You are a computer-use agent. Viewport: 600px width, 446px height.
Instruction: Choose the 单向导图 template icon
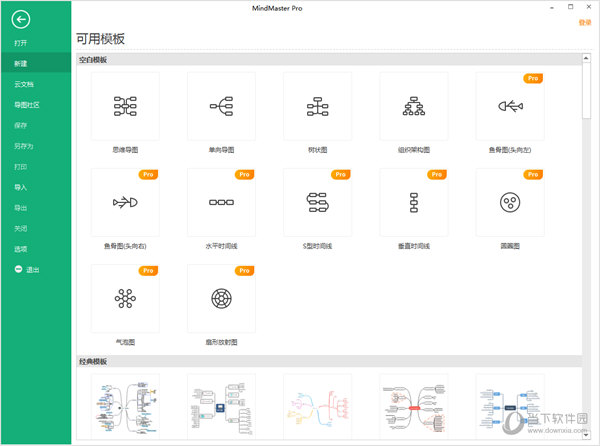pyautogui.click(x=221, y=106)
